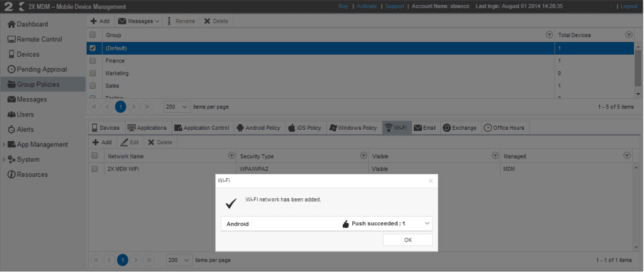Click Add in Wi-Fi toolbar
This screenshot has height=272, width=644.
[x=102, y=142]
